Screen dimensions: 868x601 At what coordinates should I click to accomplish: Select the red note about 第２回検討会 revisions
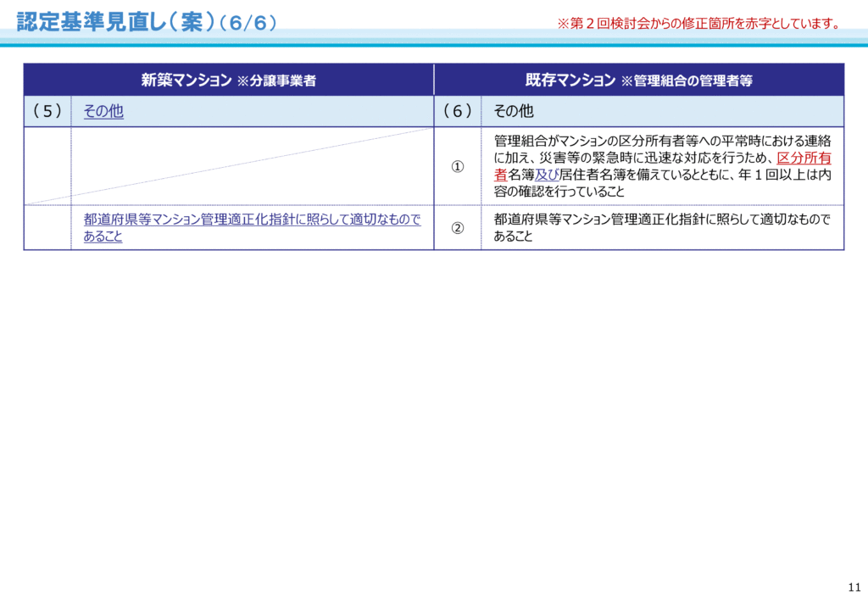pos(698,24)
